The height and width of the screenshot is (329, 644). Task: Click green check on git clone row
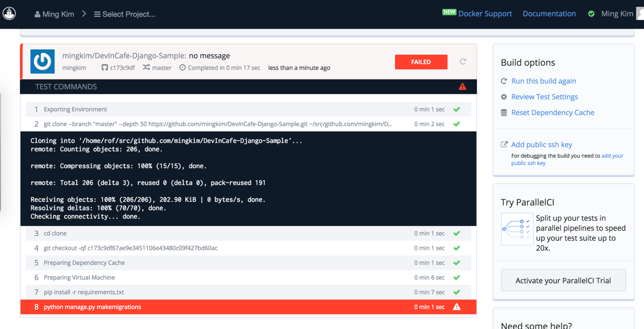(457, 124)
